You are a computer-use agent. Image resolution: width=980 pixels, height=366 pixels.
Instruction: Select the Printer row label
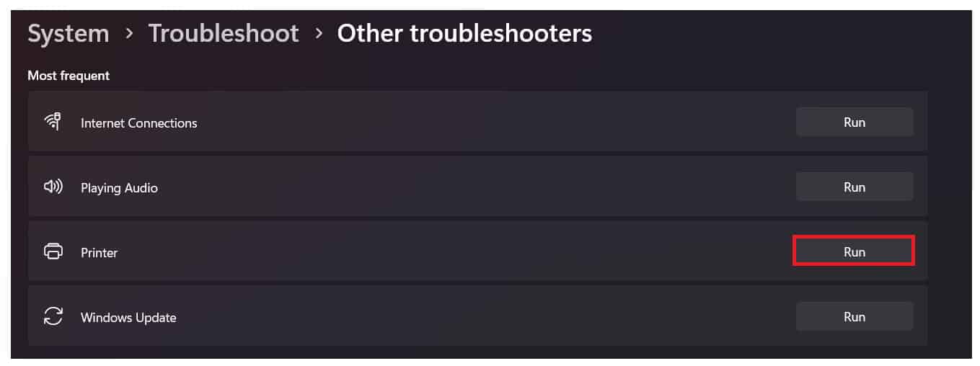click(99, 253)
